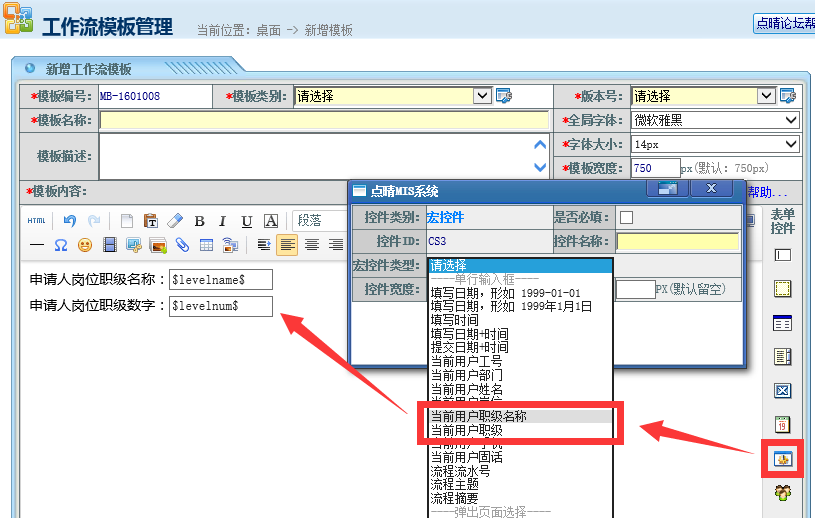The width and height of the screenshot is (815, 518).
Task: Insert an emoticon smiley face
Action: point(86,244)
